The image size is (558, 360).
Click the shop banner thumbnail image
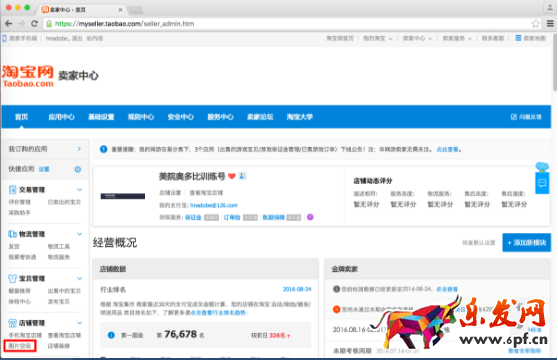[123, 196]
